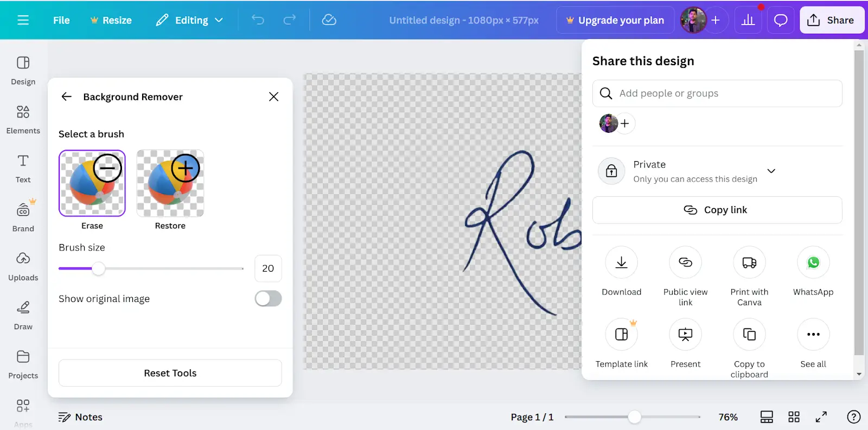This screenshot has height=430, width=868.
Task: Click the plus icon beside top avatar
Action: pos(716,20)
